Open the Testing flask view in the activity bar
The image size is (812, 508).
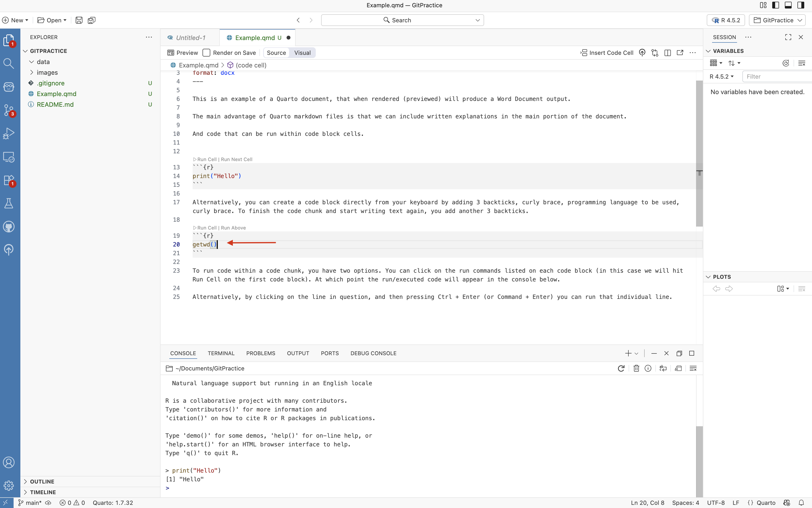[x=9, y=203]
